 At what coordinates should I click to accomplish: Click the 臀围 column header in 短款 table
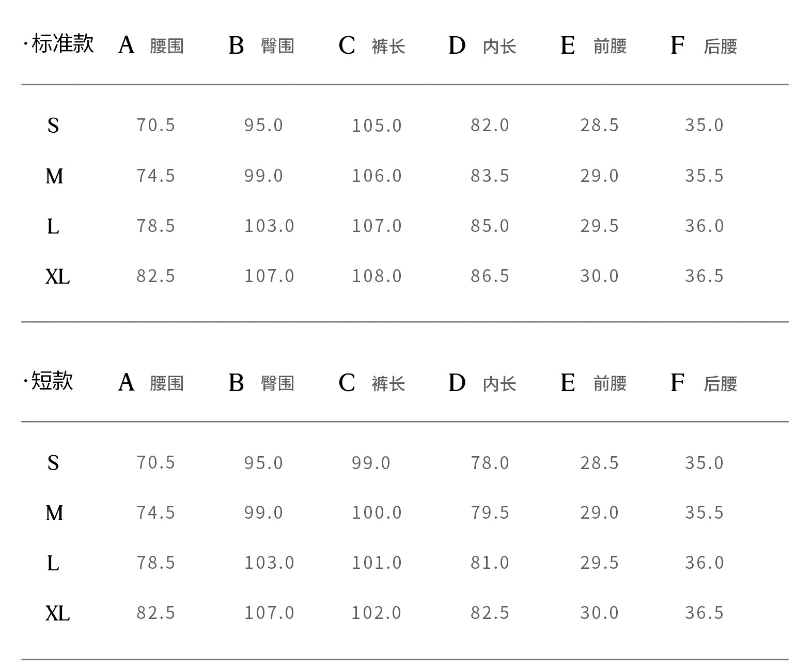277,383
